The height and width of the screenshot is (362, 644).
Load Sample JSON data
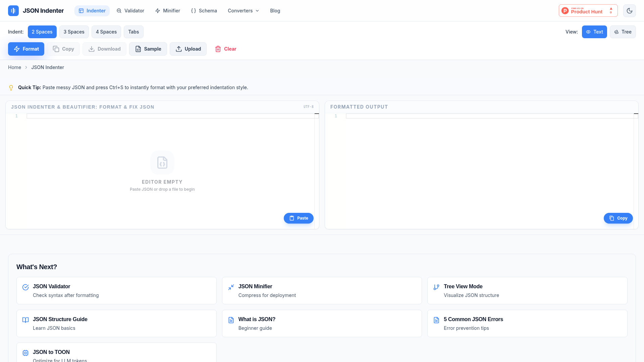(148, 49)
